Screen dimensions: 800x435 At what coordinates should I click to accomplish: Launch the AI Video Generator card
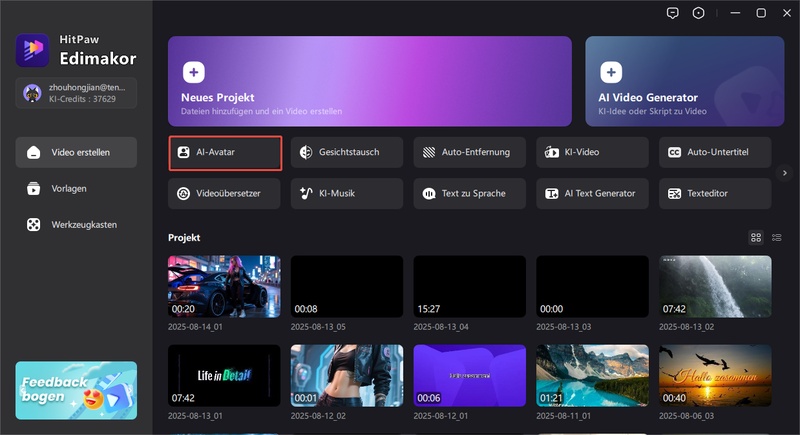click(x=685, y=81)
